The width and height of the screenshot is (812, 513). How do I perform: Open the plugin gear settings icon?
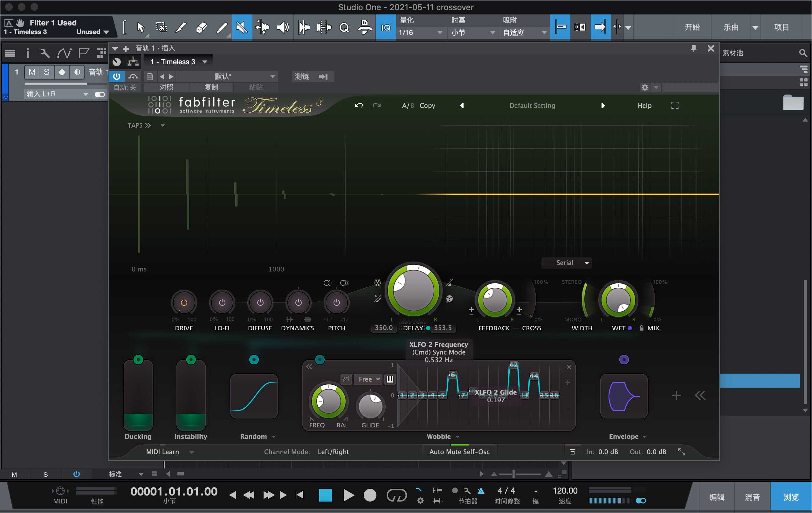point(645,88)
